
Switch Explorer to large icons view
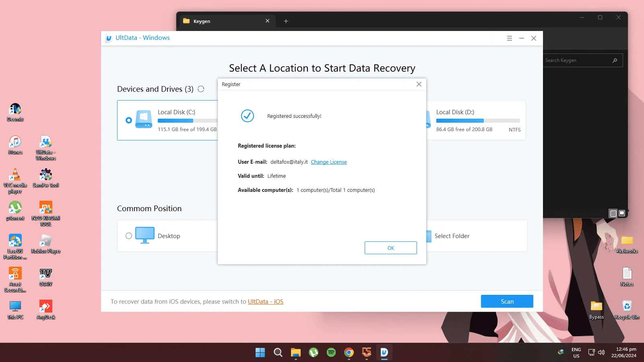click(622, 213)
